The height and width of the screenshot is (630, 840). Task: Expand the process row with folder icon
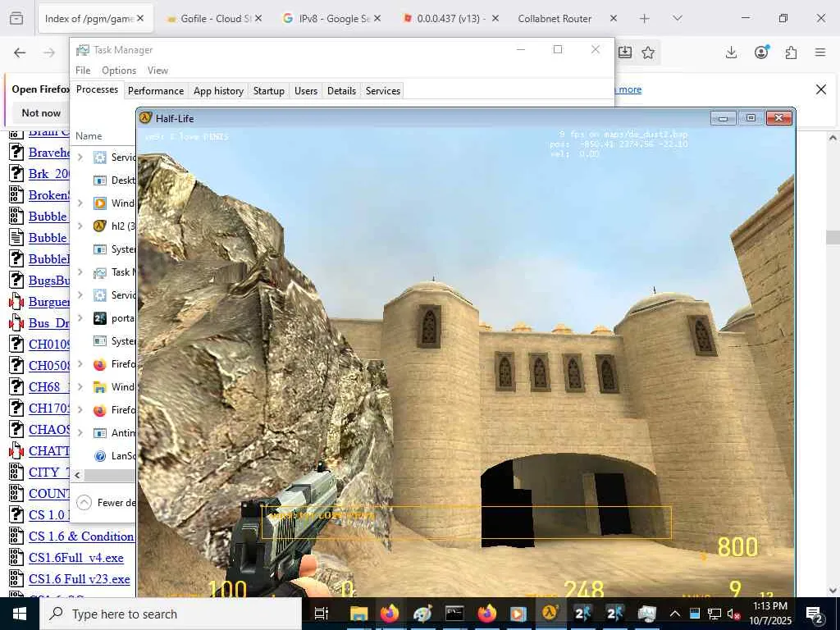80,387
